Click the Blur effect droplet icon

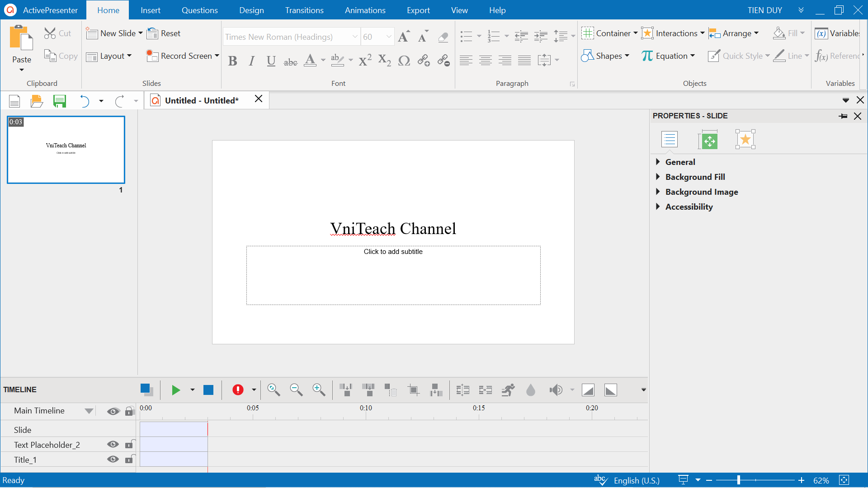click(x=531, y=390)
